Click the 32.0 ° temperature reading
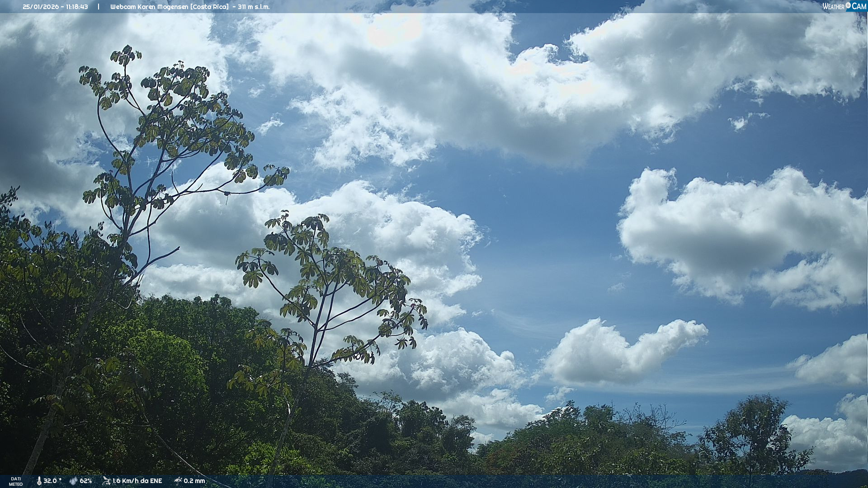Screen dimensions: 868x488 52,481
